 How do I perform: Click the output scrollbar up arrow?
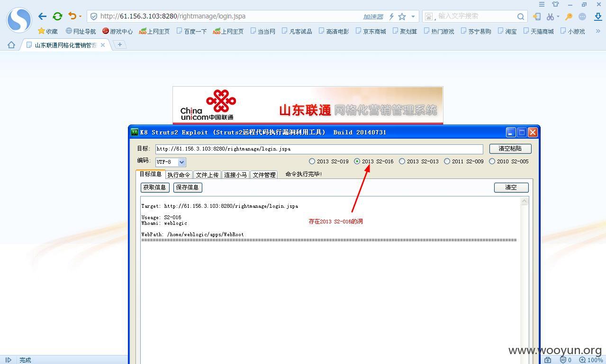pos(525,201)
